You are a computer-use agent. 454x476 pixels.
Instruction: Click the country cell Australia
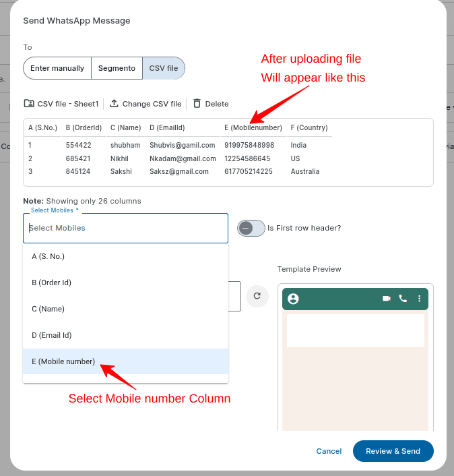click(x=304, y=171)
